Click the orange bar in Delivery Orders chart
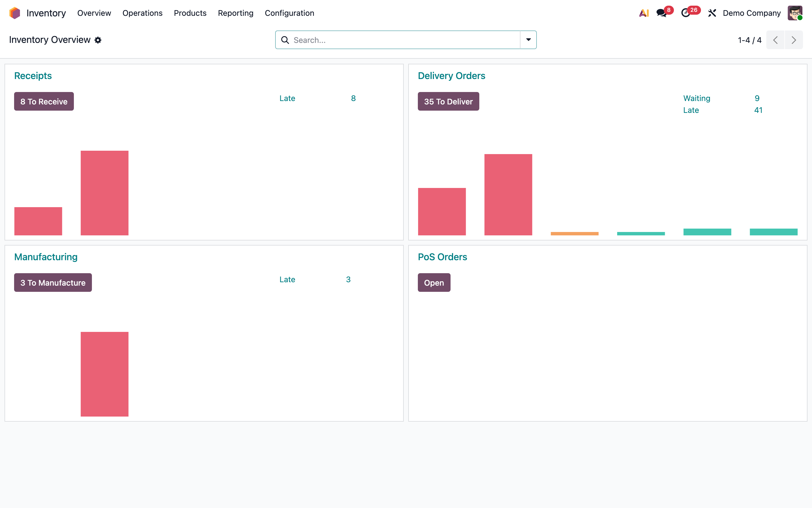The image size is (812, 508). (574, 233)
